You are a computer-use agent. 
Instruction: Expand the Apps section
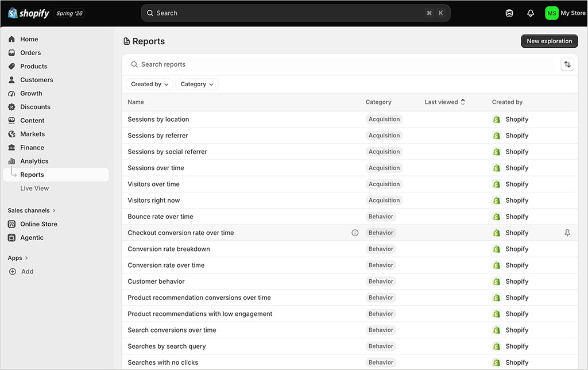[x=18, y=258]
